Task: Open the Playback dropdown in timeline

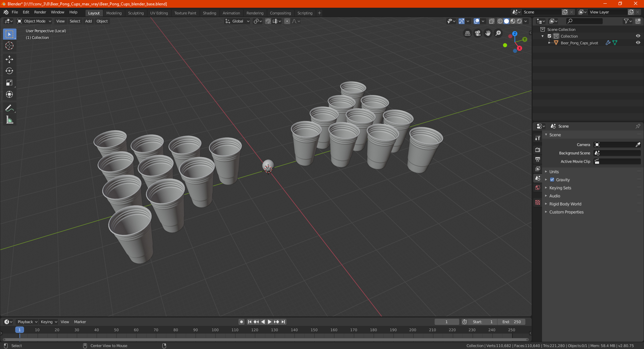Action: [27, 322]
